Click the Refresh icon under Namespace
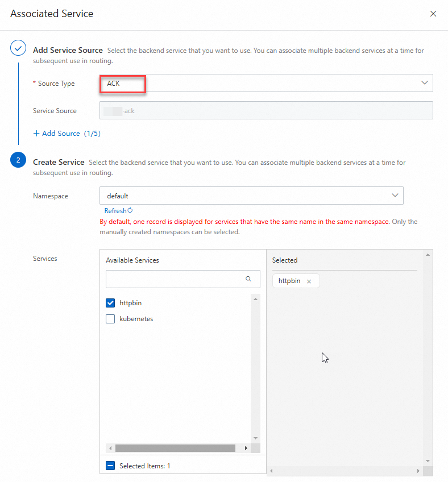 tap(130, 210)
